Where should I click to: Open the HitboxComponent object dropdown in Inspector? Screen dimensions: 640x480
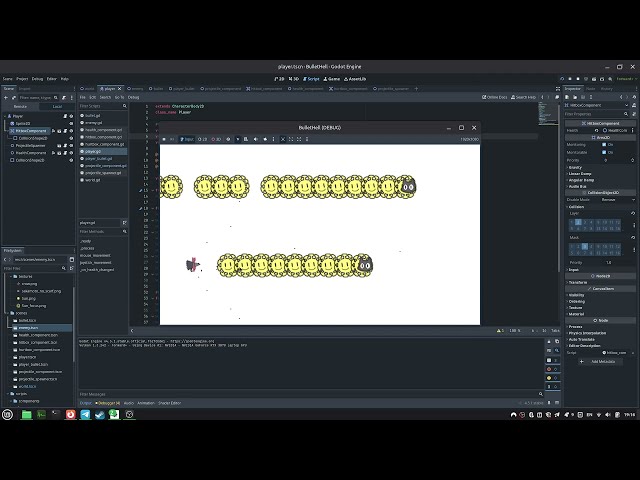(597, 105)
